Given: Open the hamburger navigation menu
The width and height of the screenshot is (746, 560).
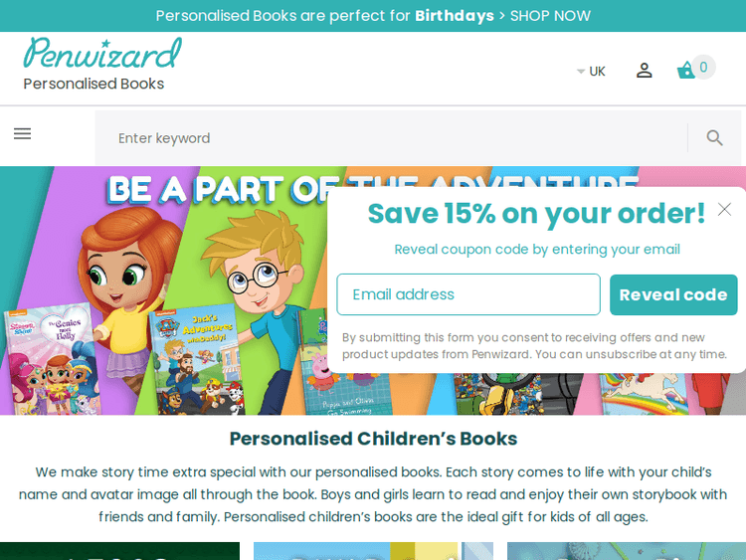Looking at the screenshot, I should (22, 133).
